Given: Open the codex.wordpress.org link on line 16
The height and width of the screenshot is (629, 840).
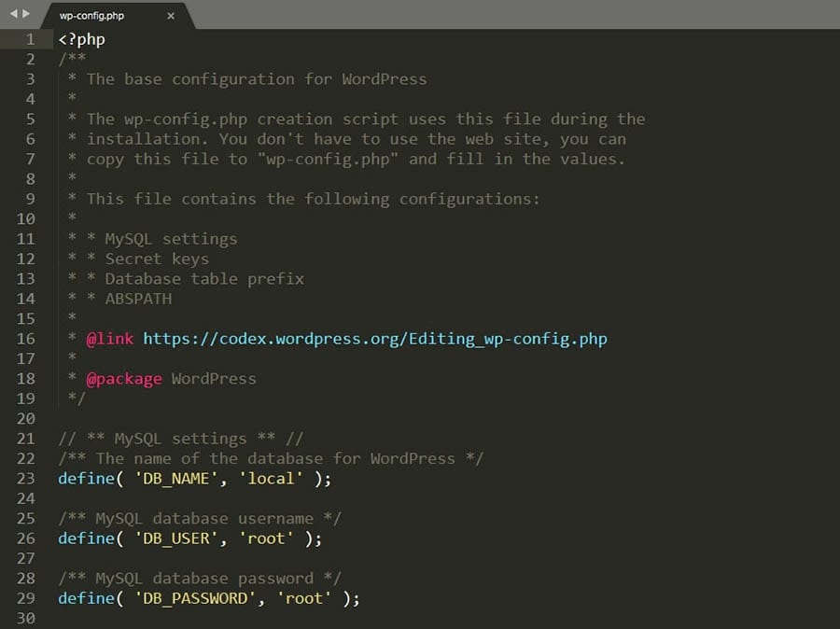Looking at the screenshot, I should (374, 339).
